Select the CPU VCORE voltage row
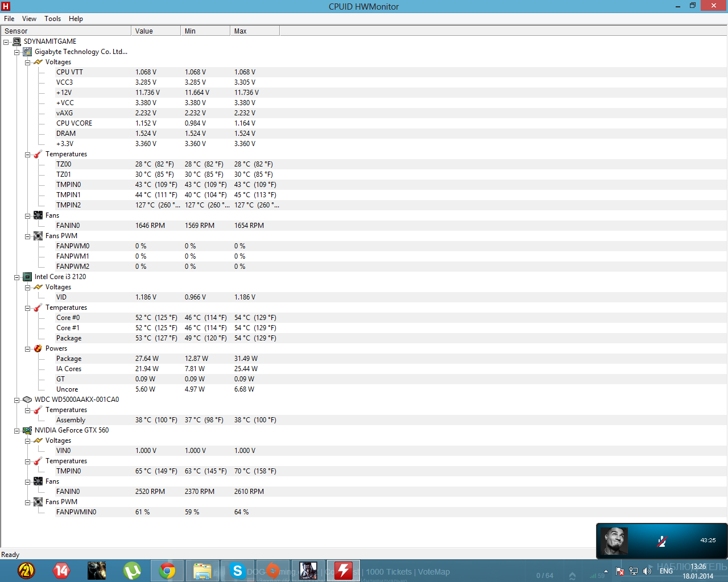The width and height of the screenshot is (728, 582). point(364,123)
